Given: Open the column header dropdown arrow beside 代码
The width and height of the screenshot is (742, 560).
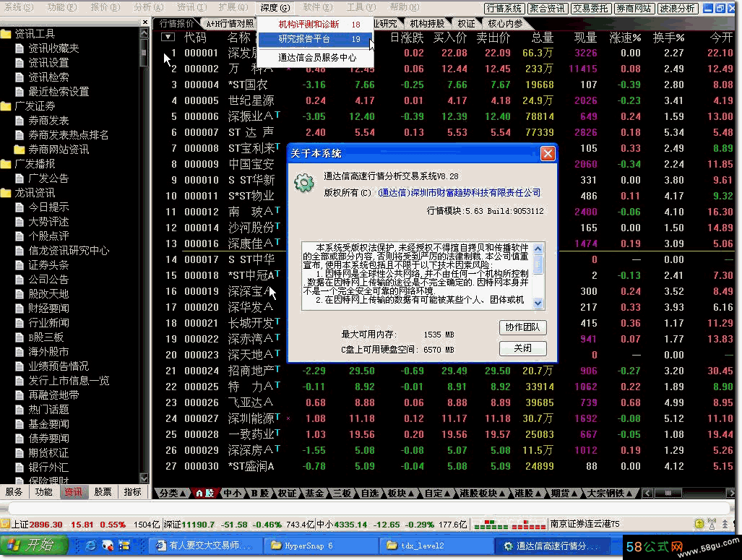Looking at the screenshot, I should tap(168, 37).
